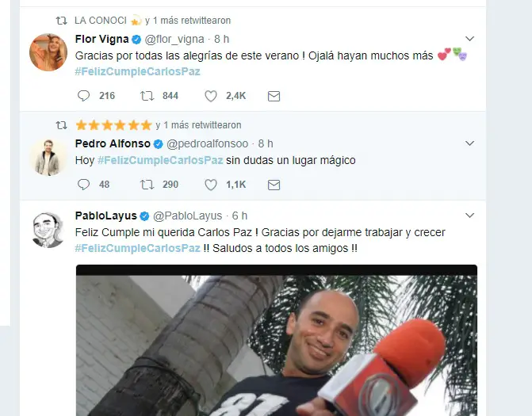Open PabloLayus tweet options chevron
This screenshot has height=416, width=532.
click(469, 216)
